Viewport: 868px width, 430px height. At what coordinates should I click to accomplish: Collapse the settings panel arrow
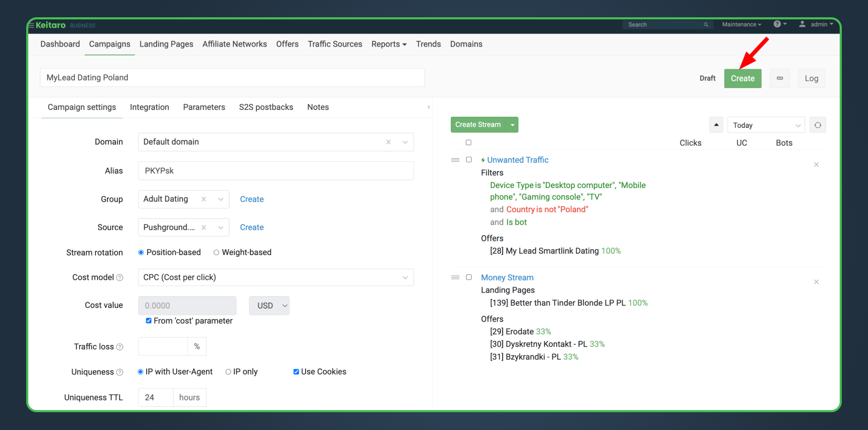[x=428, y=107]
